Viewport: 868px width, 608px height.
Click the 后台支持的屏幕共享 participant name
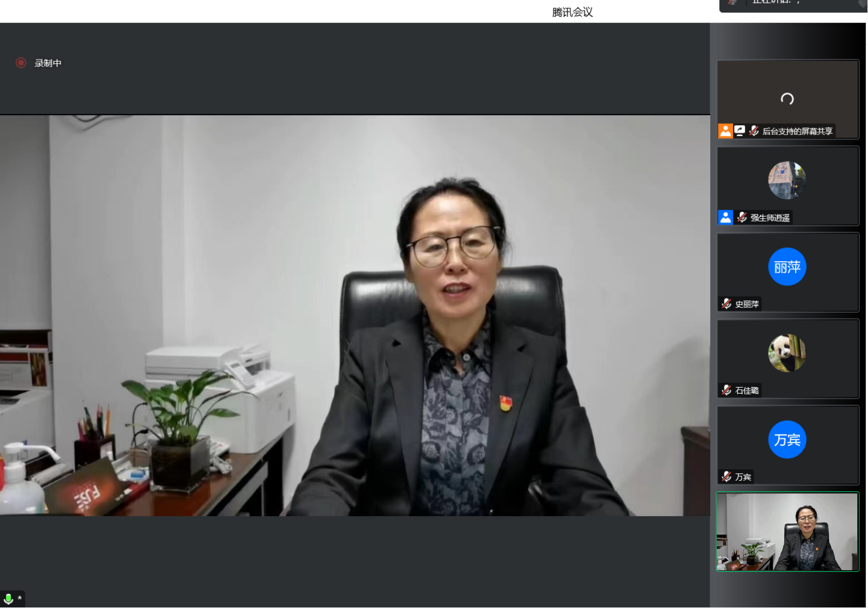797,131
